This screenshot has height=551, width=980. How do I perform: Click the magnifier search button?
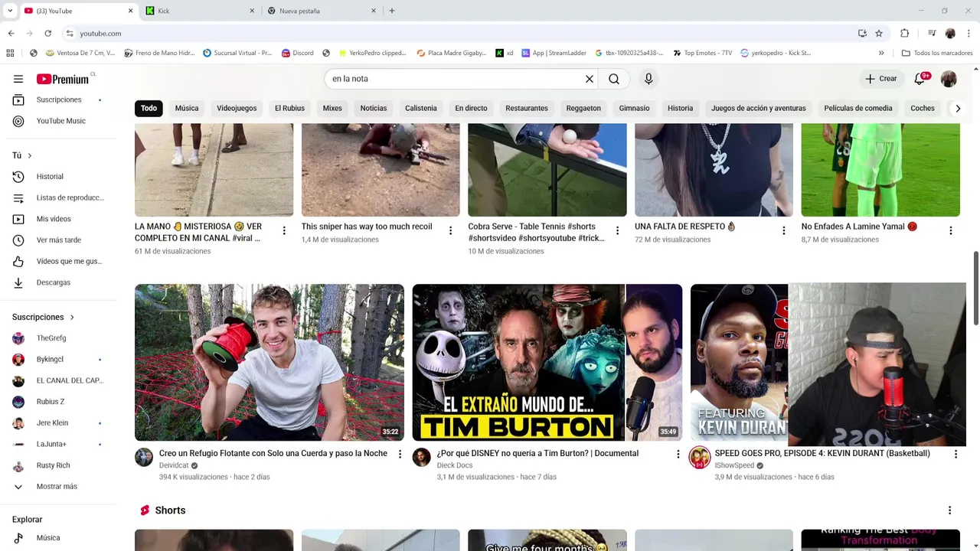coord(614,79)
